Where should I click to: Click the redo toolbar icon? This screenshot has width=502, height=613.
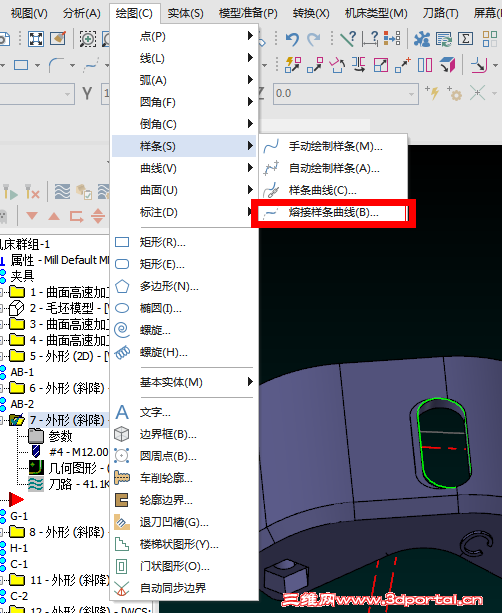pos(314,39)
